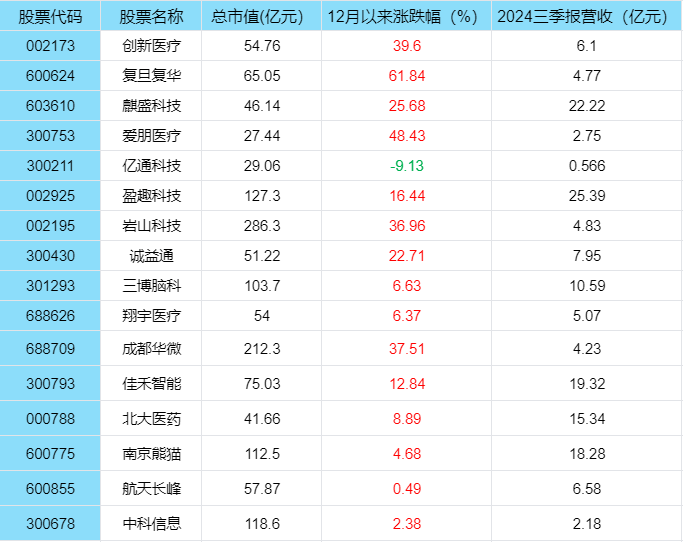Select stock code 300430
Viewport: 683px width, 542px height.
(x=50, y=256)
